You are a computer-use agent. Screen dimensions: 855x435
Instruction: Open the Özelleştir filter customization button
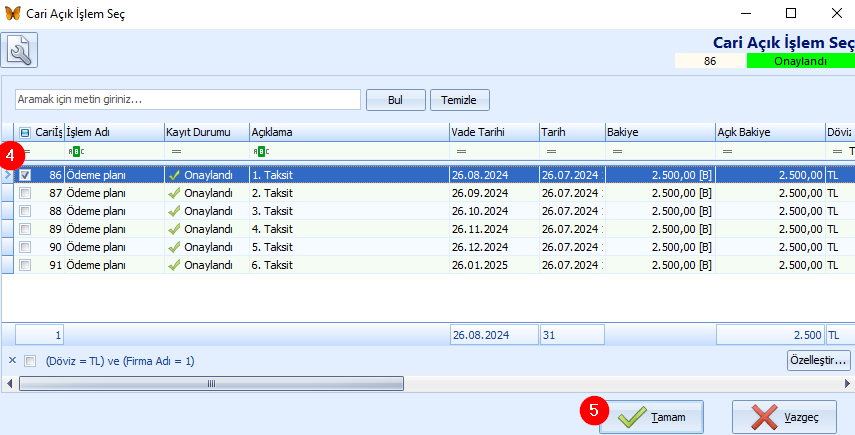pyautogui.click(x=818, y=360)
